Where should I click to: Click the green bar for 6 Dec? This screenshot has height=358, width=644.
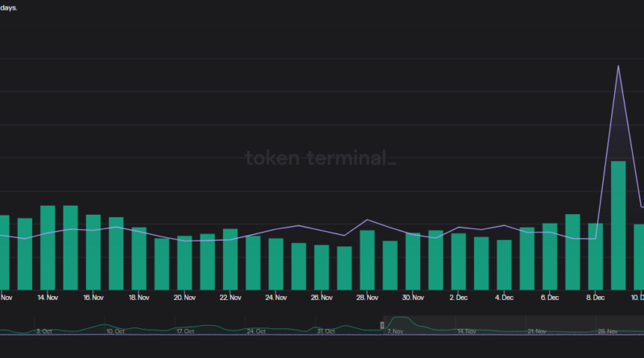click(x=550, y=256)
